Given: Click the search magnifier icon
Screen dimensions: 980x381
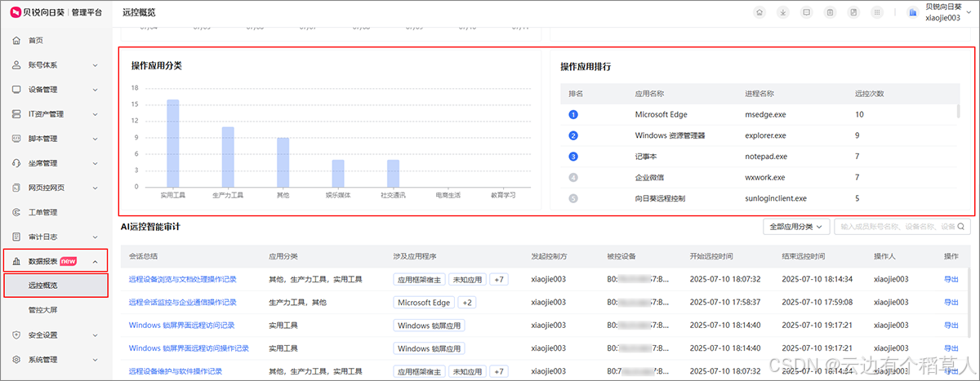Looking at the screenshot, I should point(963,226).
